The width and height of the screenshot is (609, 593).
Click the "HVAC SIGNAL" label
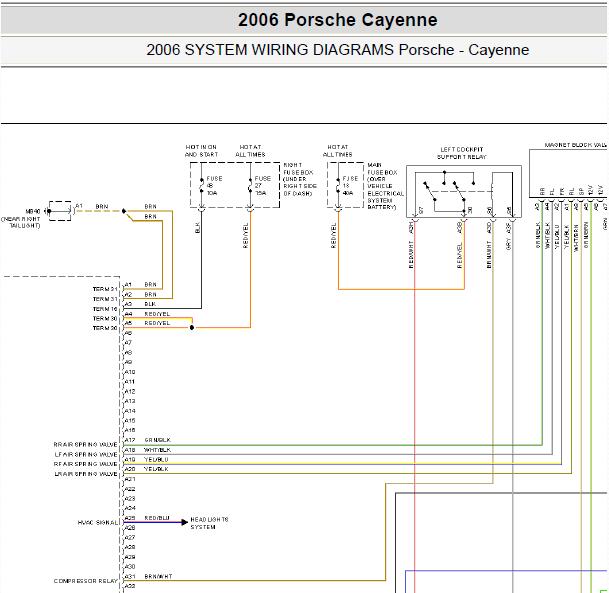[97, 523]
